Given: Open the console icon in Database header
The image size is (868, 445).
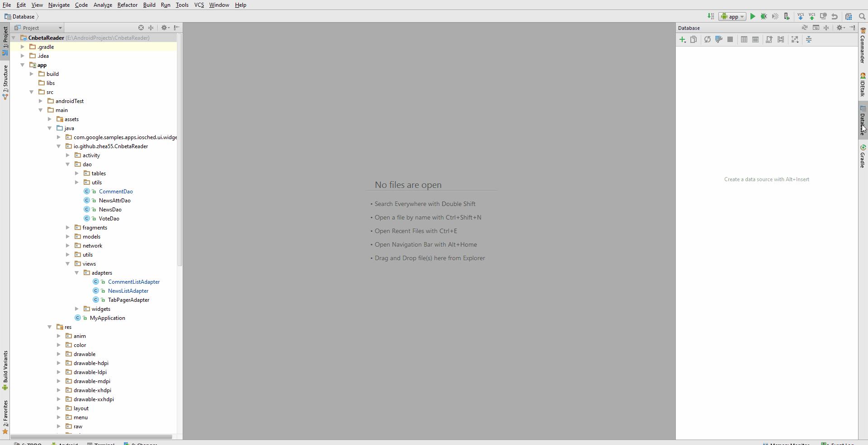Looking at the screenshot, I should [x=816, y=28].
